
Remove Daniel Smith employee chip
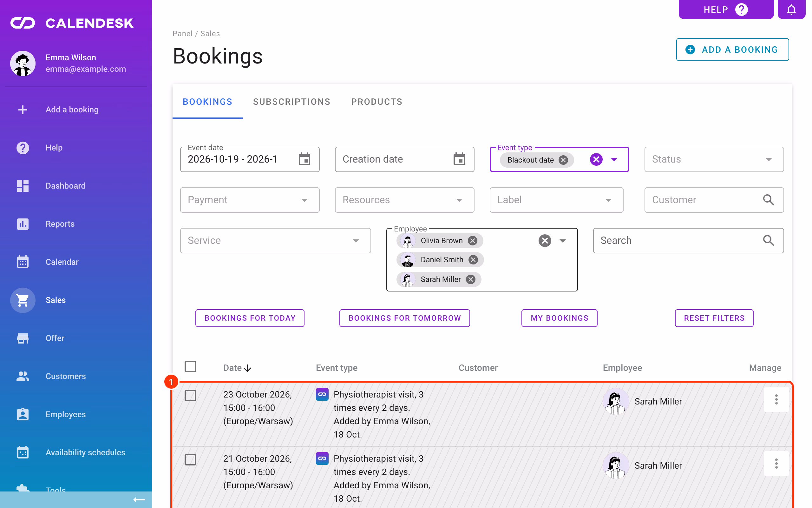(x=473, y=260)
